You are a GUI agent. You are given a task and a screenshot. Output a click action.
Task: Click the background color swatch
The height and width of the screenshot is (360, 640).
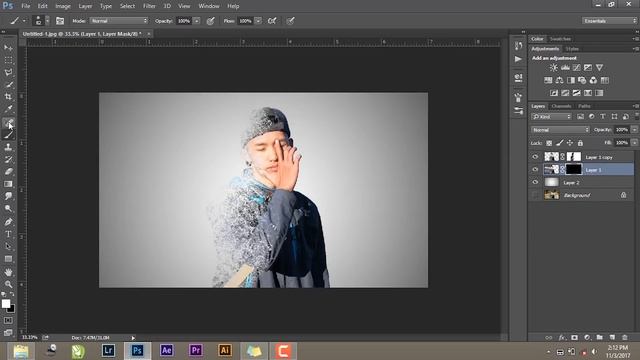pos(11,309)
